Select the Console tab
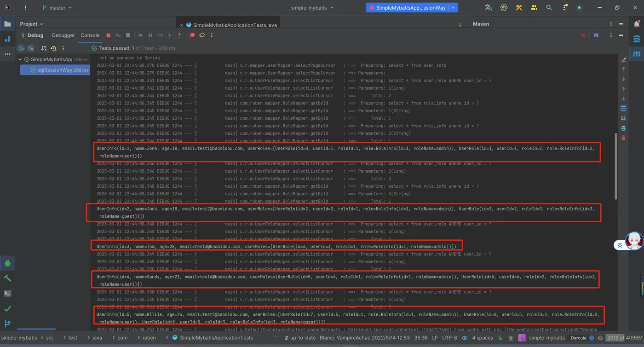 90,35
